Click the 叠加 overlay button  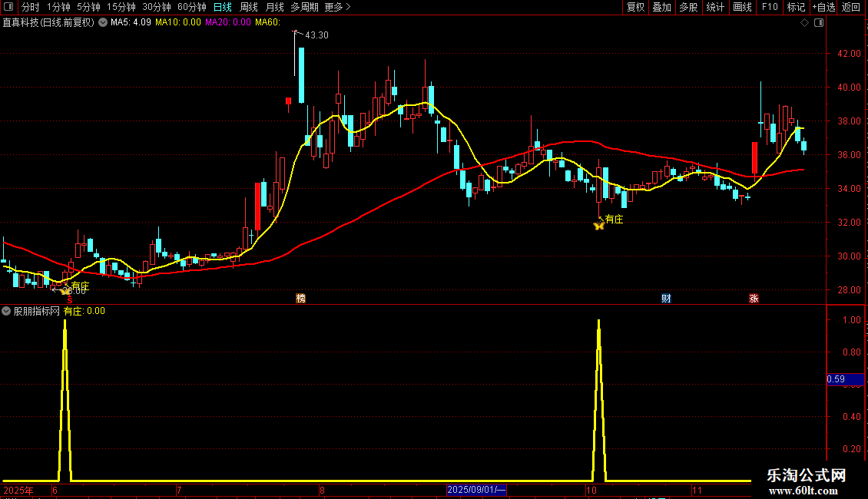661,7
